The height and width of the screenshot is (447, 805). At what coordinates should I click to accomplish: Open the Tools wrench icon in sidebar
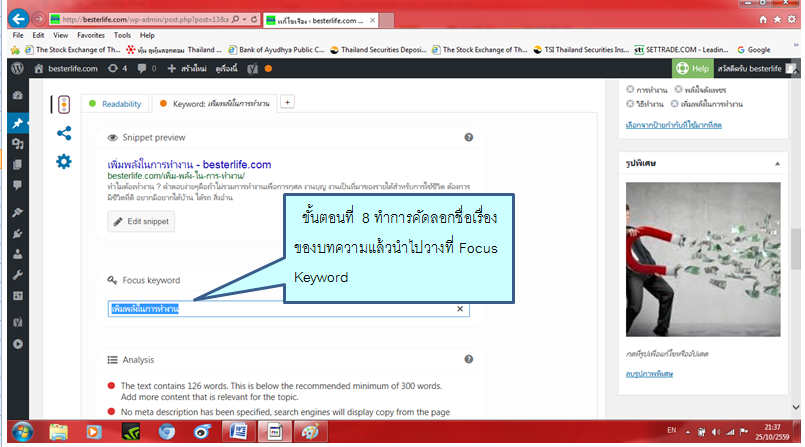pos(18,275)
